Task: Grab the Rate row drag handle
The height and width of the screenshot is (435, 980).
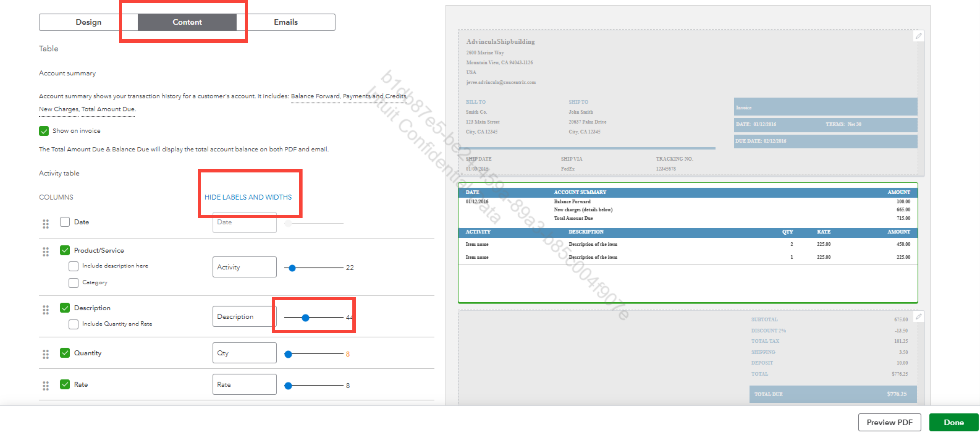Action: 46,386
